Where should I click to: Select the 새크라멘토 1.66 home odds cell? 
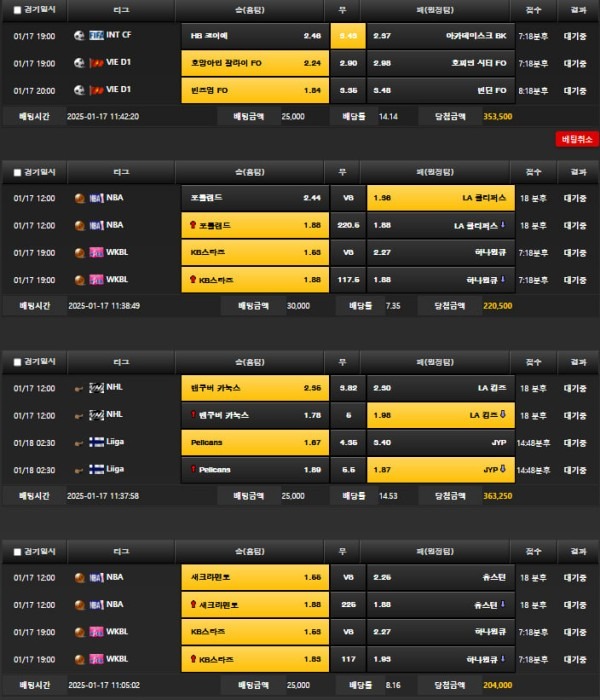pyautogui.click(x=254, y=577)
